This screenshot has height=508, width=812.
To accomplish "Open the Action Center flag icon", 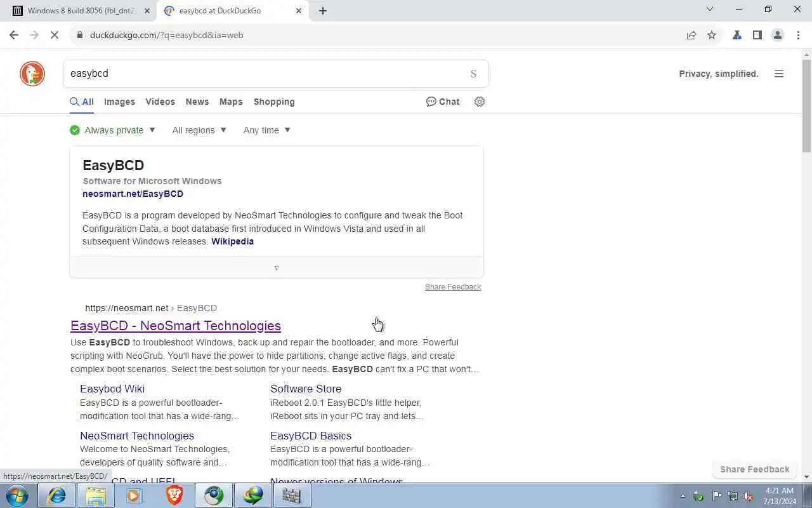I will pos(716,496).
